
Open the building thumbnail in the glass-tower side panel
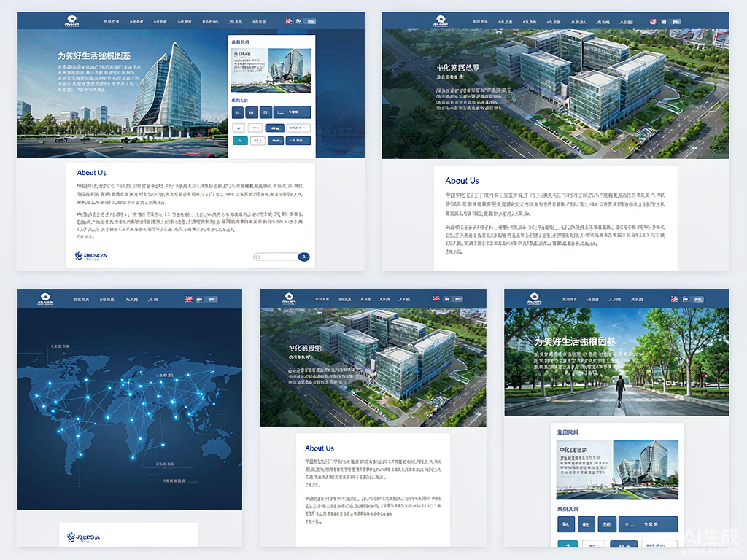(x=271, y=71)
